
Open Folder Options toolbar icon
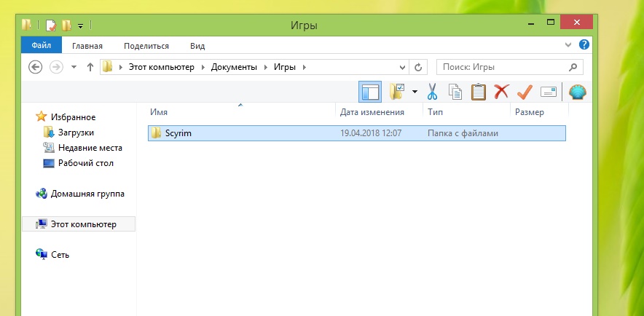coord(397,92)
